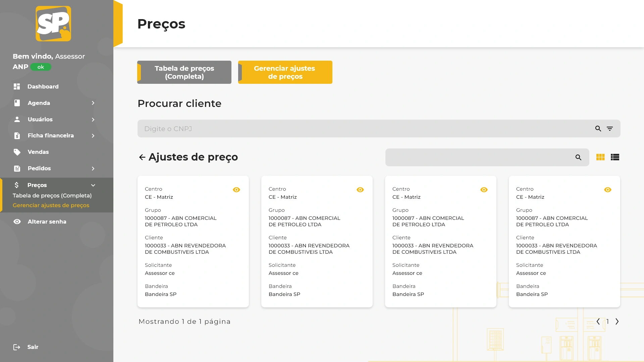644x362 pixels.
Task: Click the CNPJ search magnifier icon
Action: tap(598, 129)
